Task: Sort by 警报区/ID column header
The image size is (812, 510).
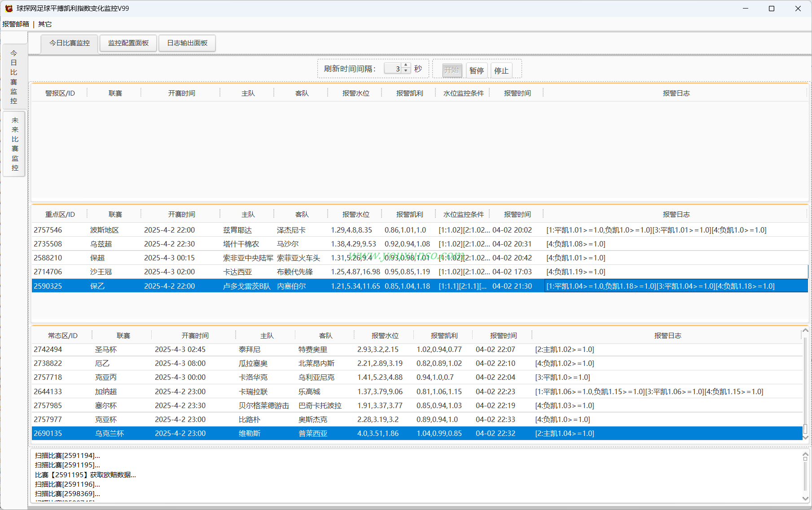Action: tap(60, 93)
